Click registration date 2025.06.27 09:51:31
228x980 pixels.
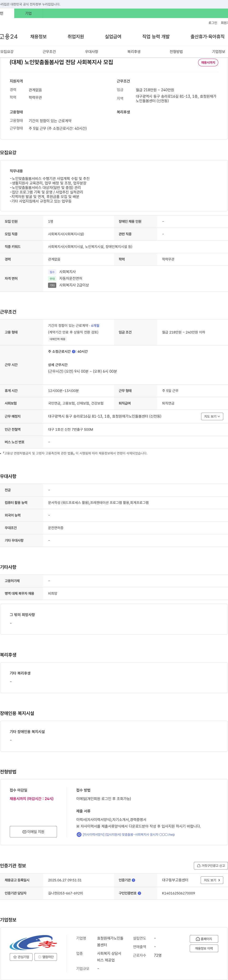pyautogui.click(x=65, y=880)
